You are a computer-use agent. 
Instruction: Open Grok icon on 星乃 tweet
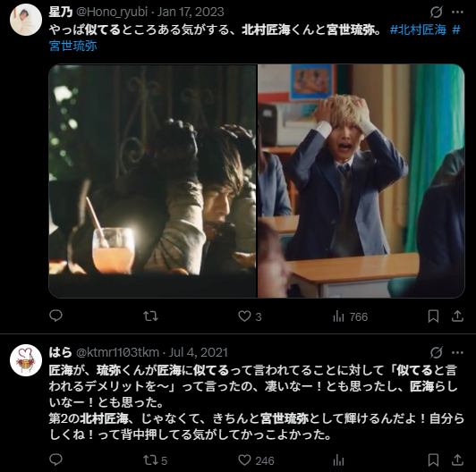437,13
